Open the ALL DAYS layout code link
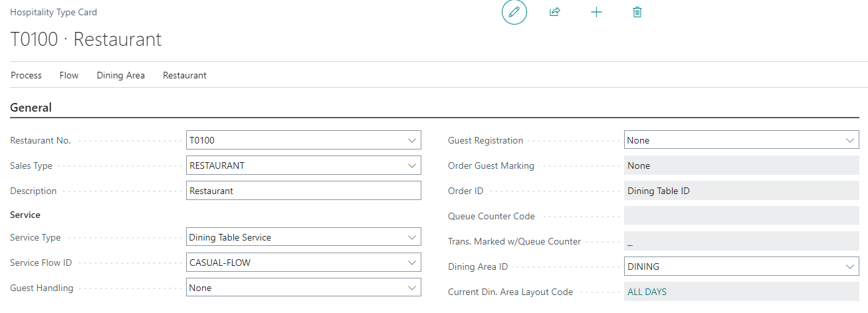Image resolution: width=868 pixels, height=313 pixels. pyautogui.click(x=647, y=292)
